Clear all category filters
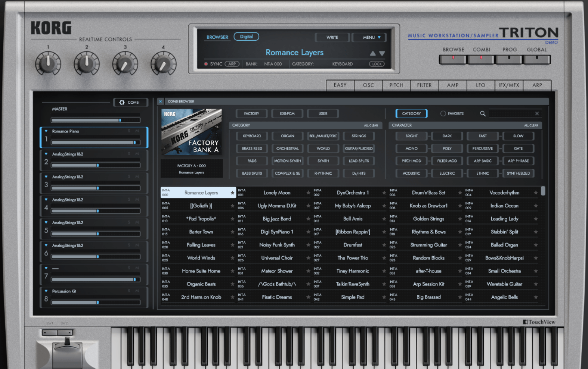Viewport: 588px width, 369px height. click(x=371, y=125)
